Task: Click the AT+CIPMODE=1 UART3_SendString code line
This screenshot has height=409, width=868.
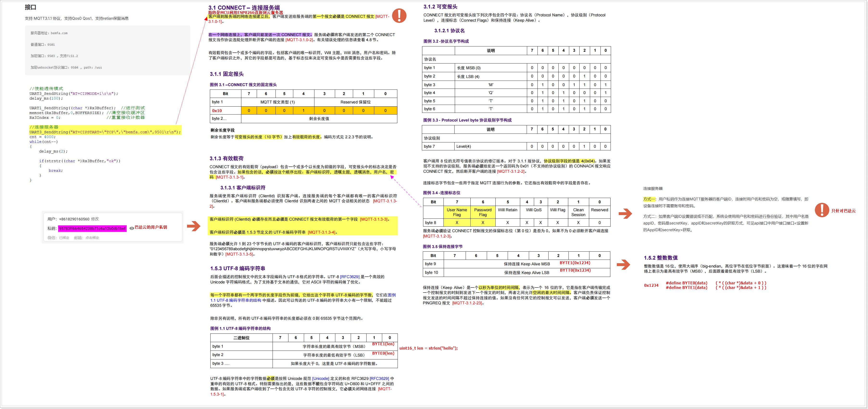Action: point(74,93)
